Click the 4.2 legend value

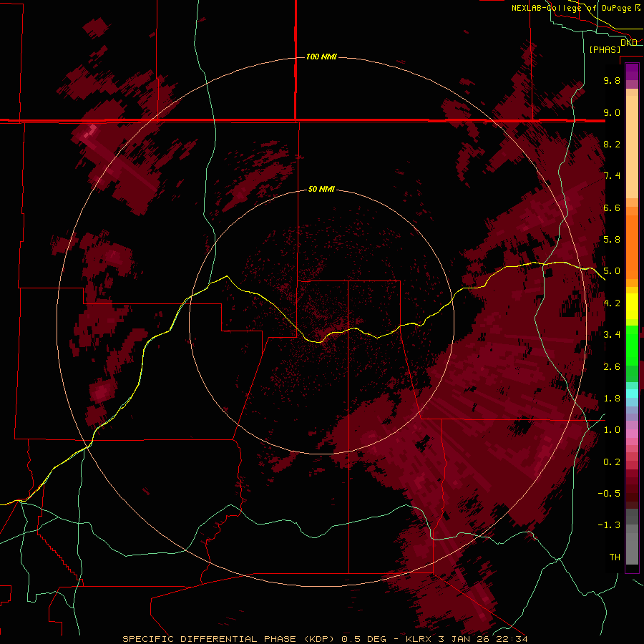(612, 303)
